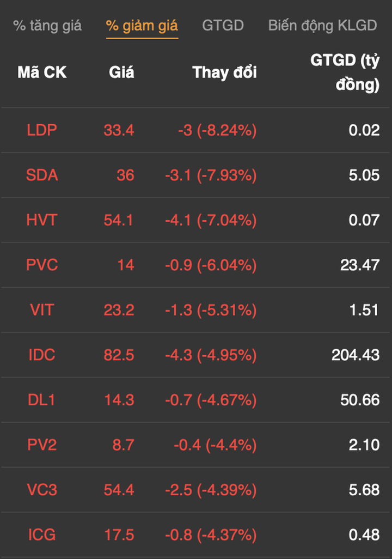Select the % giảm giá tab
392x559 pixels.
click(142, 26)
